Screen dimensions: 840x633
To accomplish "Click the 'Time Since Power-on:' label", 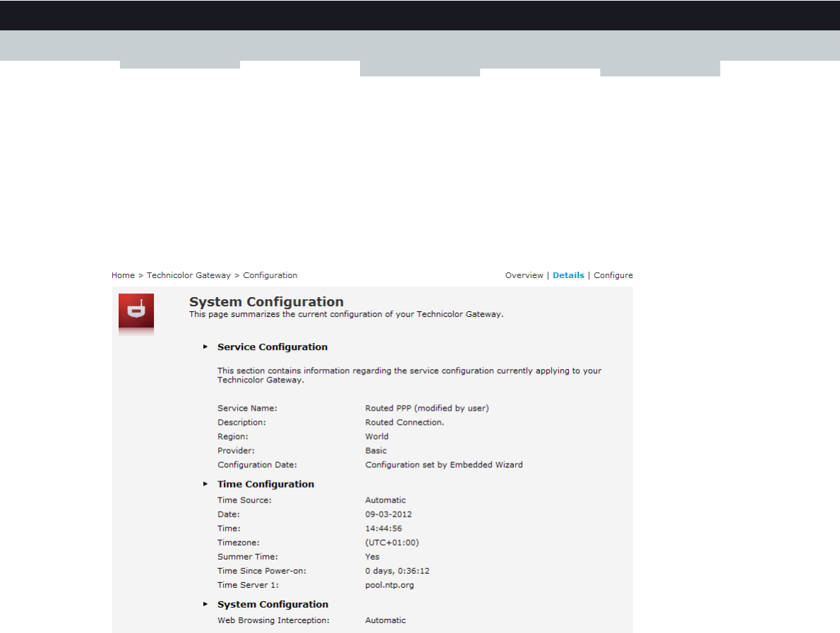I will (x=261, y=571).
